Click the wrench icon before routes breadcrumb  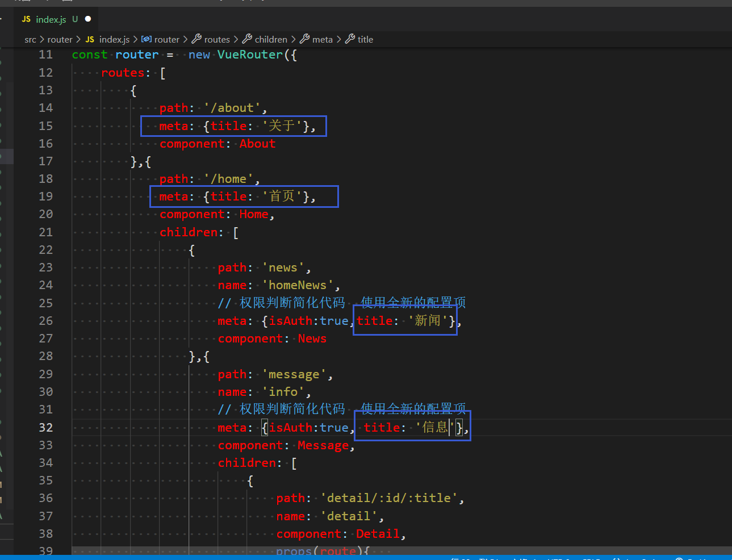point(196,39)
